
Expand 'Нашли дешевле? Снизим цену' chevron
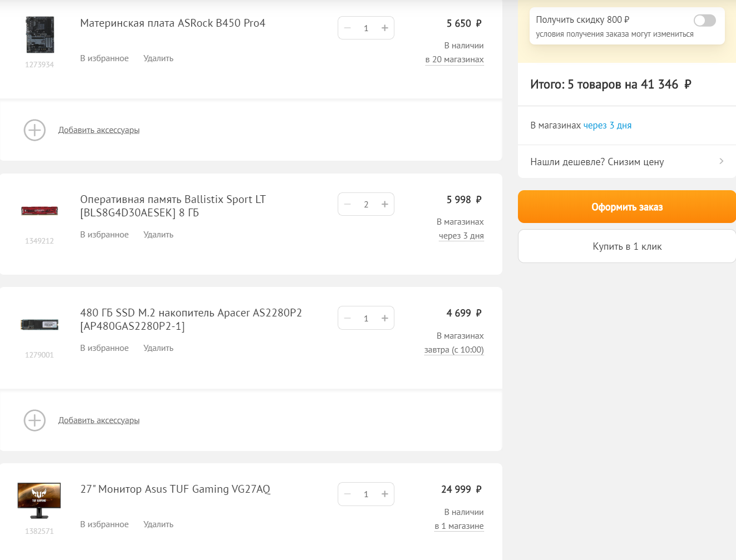click(x=721, y=161)
